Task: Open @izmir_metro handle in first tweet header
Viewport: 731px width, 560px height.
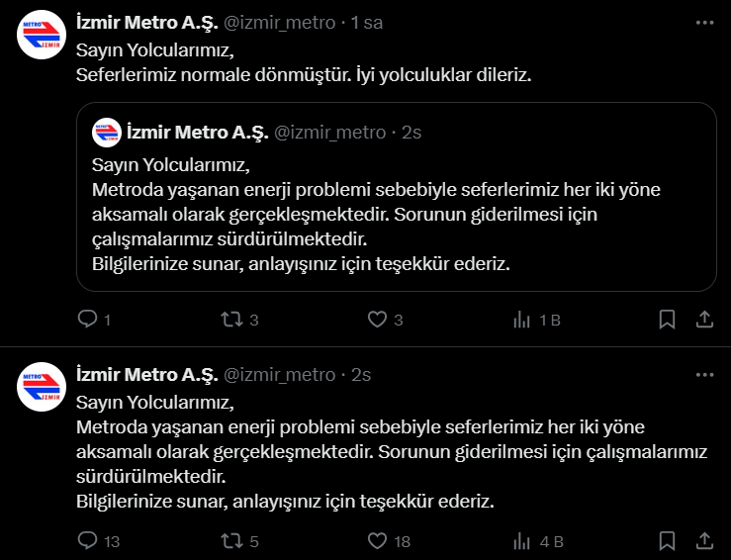Action: click(280, 23)
